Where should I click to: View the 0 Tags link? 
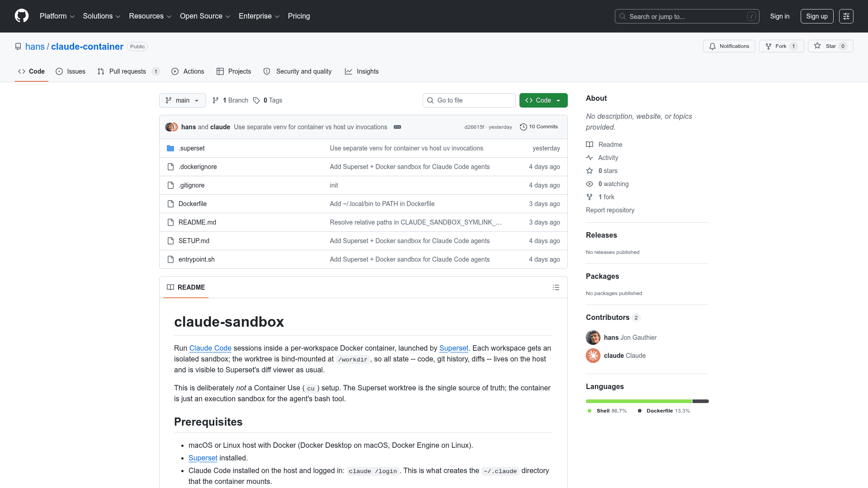[x=268, y=100]
